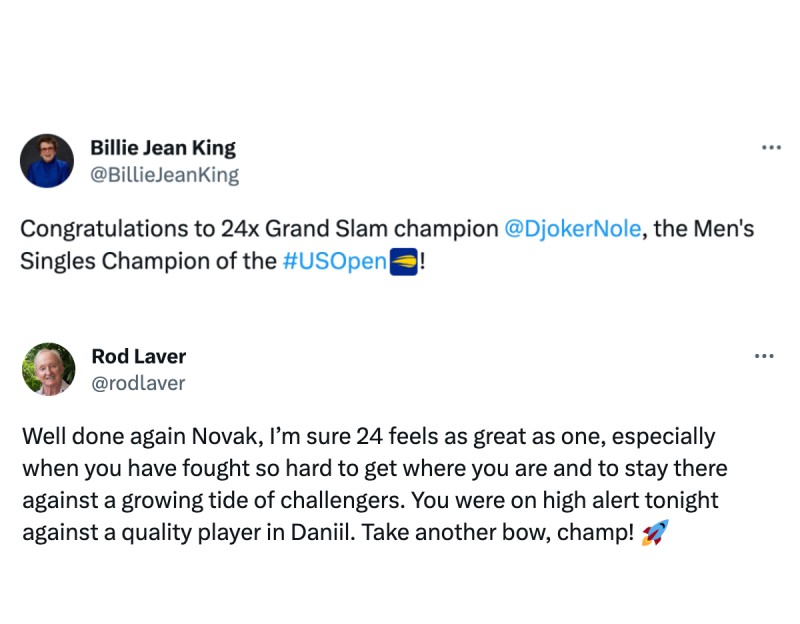800x624 pixels.
Task: Open more options on Billie Jean King's tweet
Action: (x=770, y=147)
